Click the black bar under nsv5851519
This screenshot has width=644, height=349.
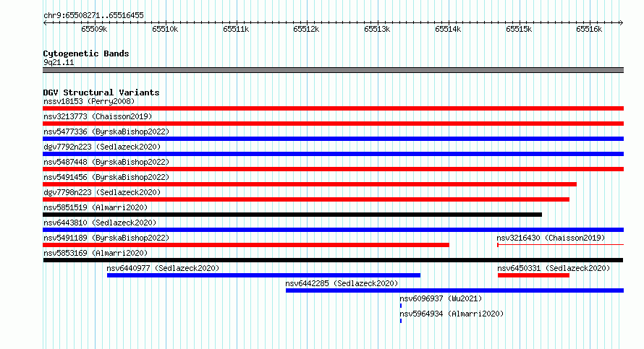292,215
